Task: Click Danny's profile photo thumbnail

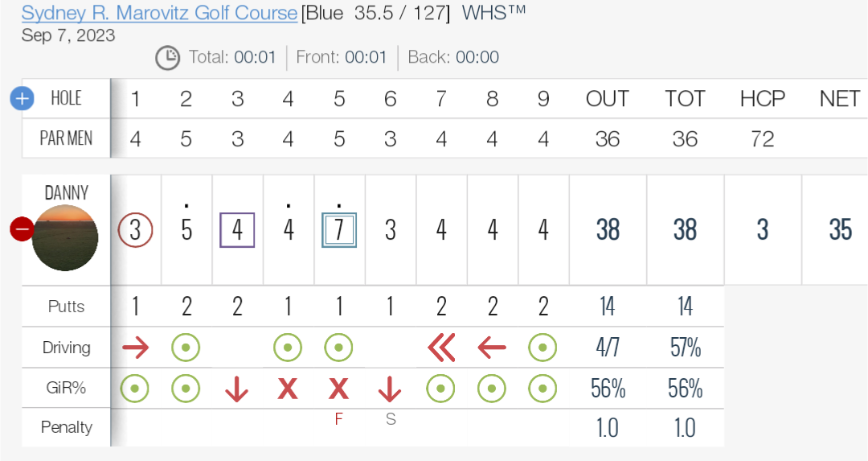Action: coord(65,237)
